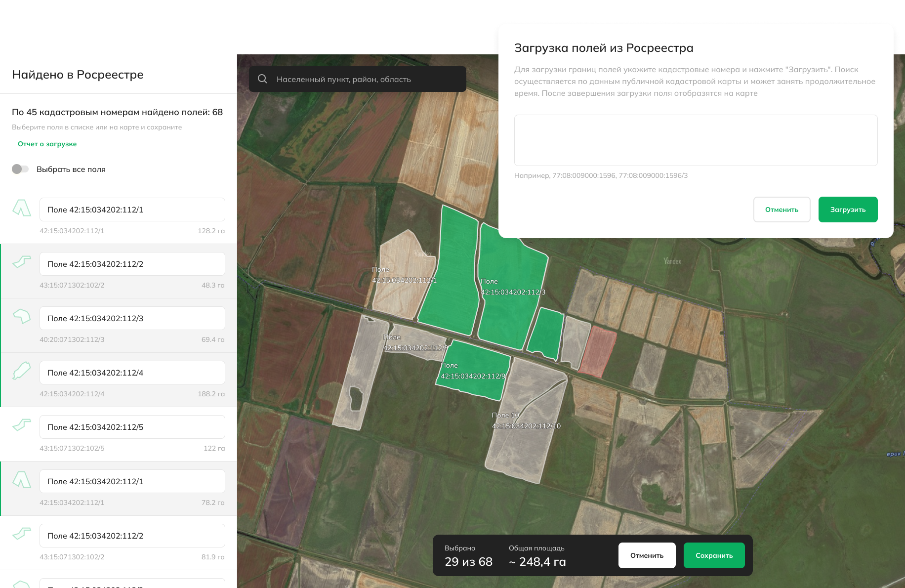Screen dimensions: 905x588
Task: Edit name field 'Поле 42:15:034202:112/2' with 81.9 га
Action: (x=132, y=536)
